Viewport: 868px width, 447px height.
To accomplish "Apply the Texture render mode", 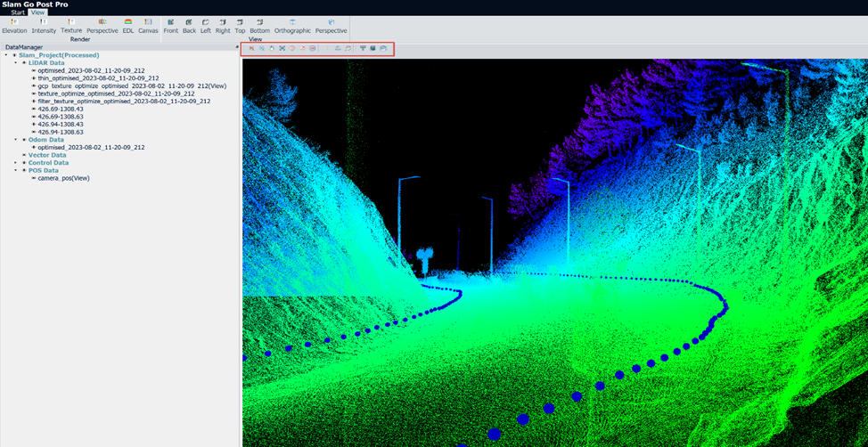I will tap(71, 27).
